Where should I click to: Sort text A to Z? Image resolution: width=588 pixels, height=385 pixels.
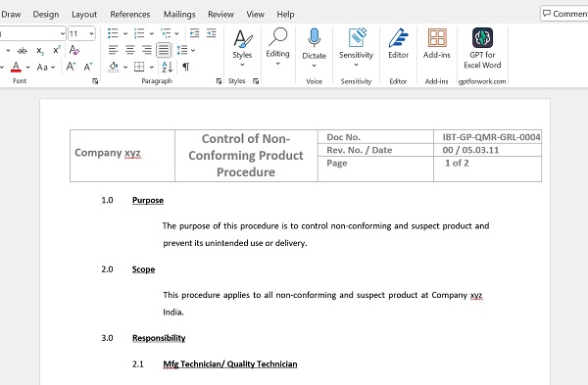click(x=168, y=67)
